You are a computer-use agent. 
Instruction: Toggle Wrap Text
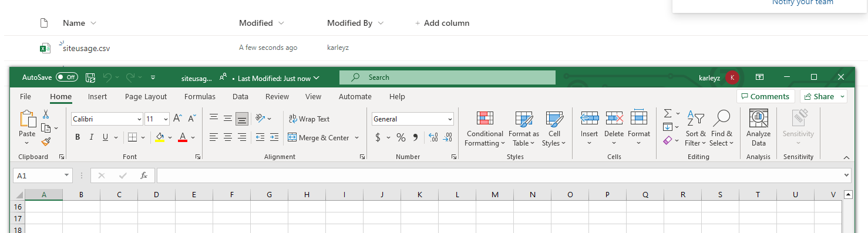coord(309,119)
